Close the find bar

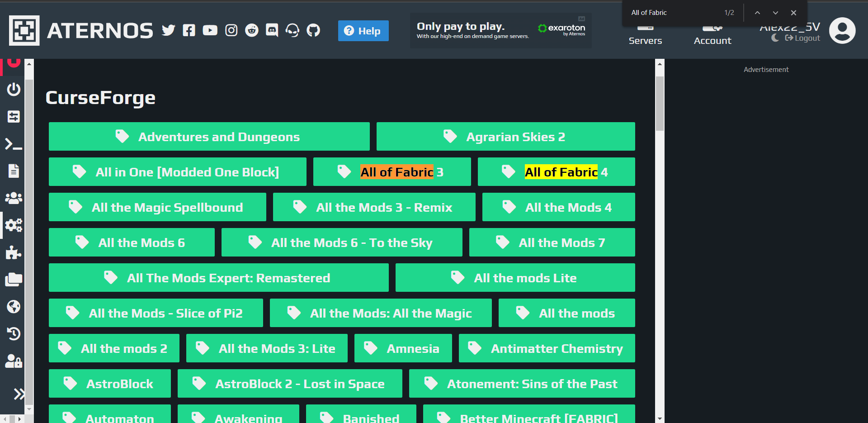(x=793, y=13)
